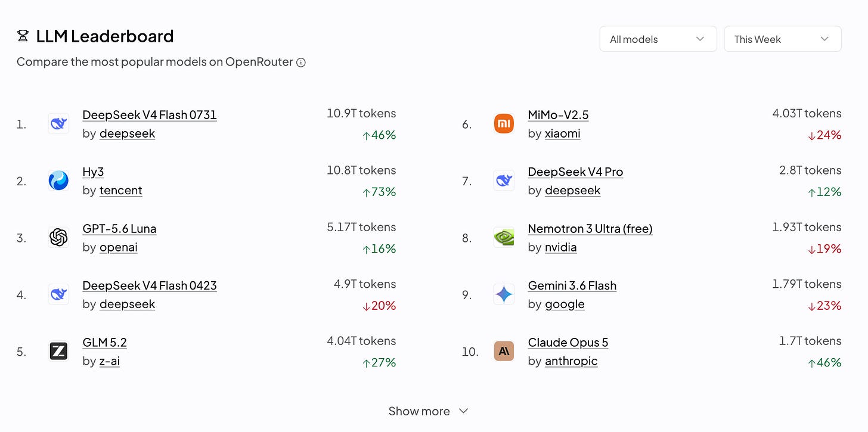Screen dimensions: 868x432
Task: Click the 73% increase for Hy3
Action: coord(379,192)
